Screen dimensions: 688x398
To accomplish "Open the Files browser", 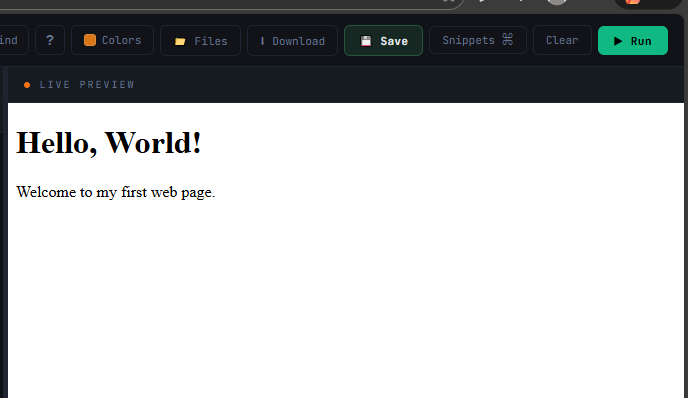I will [201, 41].
